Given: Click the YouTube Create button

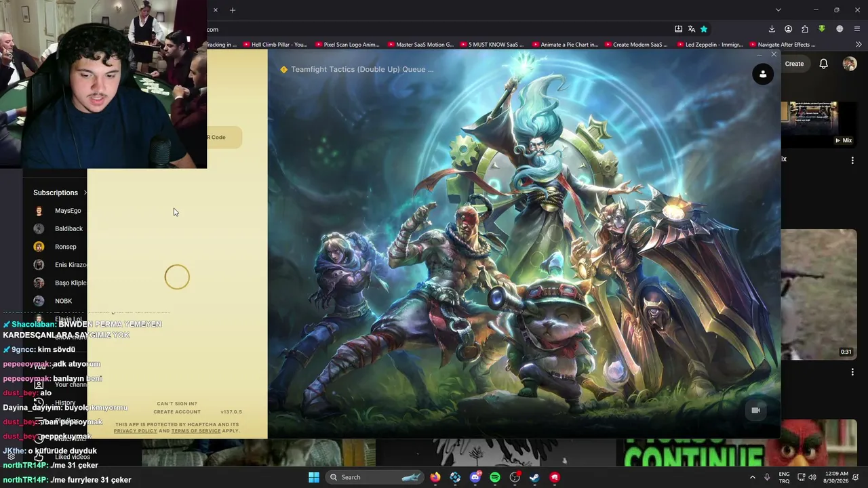Looking at the screenshot, I should click(x=794, y=64).
